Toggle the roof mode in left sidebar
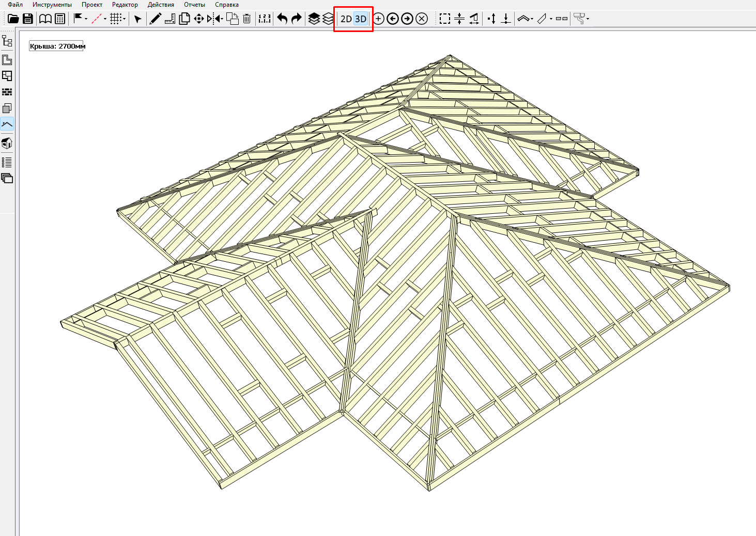 coord(7,124)
